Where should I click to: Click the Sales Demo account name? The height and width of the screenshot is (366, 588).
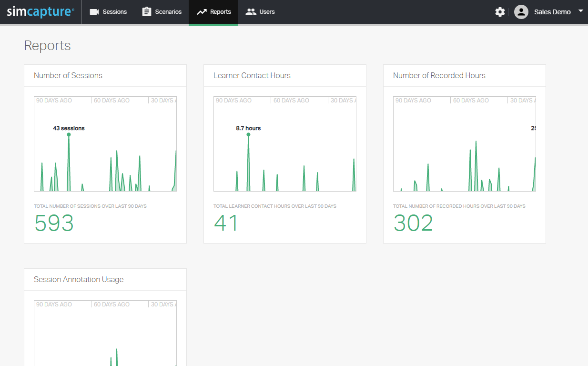click(x=552, y=12)
